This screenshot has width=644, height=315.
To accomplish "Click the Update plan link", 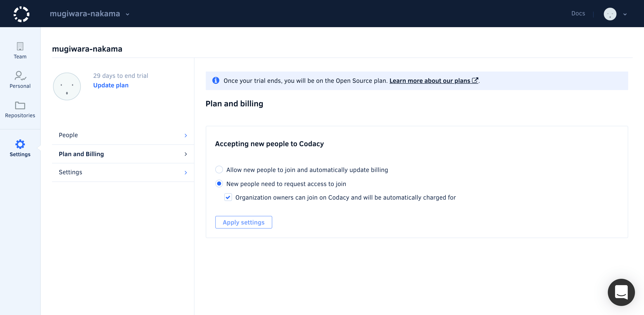I will click(111, 85).
